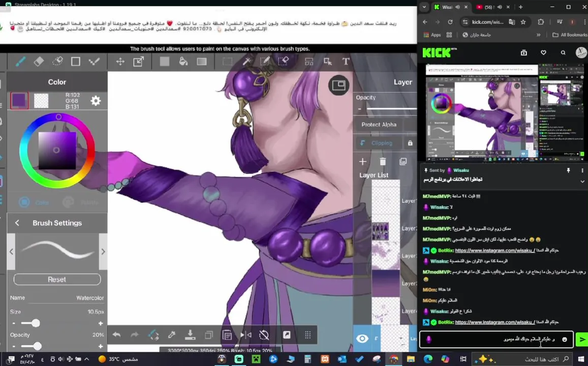This screenshot has width=588, height=366.
Task: Add a new layer with plus icon
Action: 363,162
